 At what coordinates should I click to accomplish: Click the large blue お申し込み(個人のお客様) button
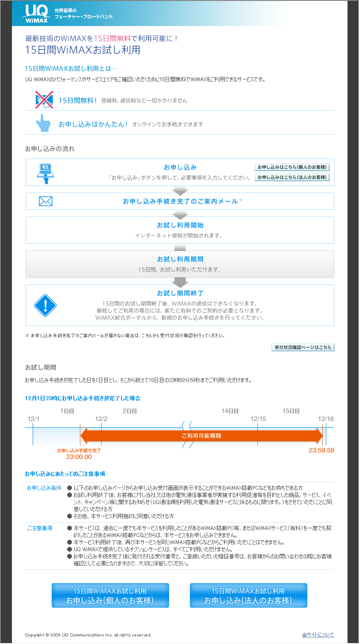(110, 595)
